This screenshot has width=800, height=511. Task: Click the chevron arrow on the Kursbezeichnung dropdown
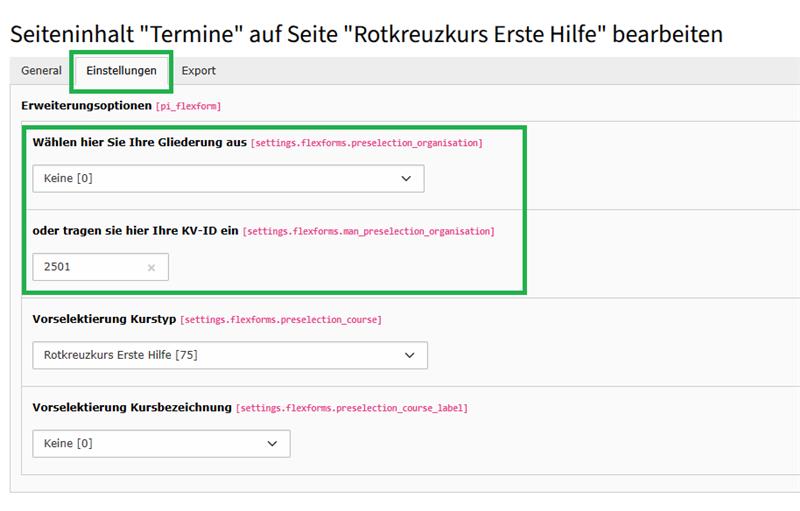272,443
